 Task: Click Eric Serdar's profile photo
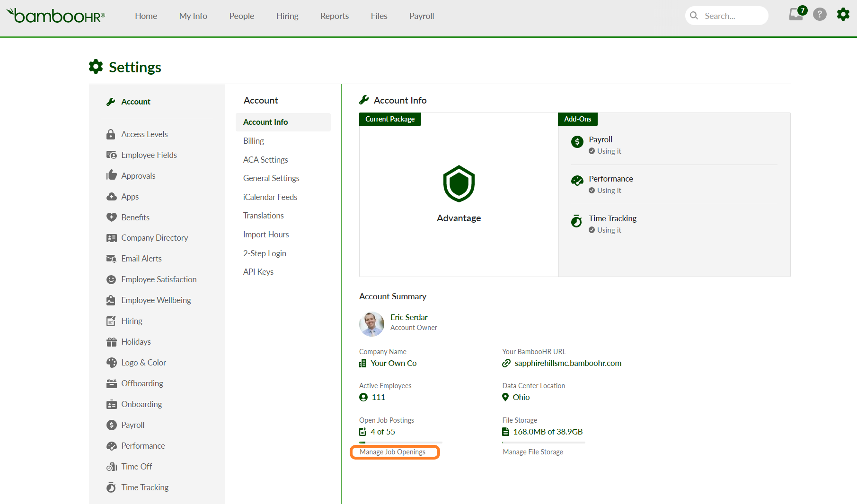pos(371,324)
